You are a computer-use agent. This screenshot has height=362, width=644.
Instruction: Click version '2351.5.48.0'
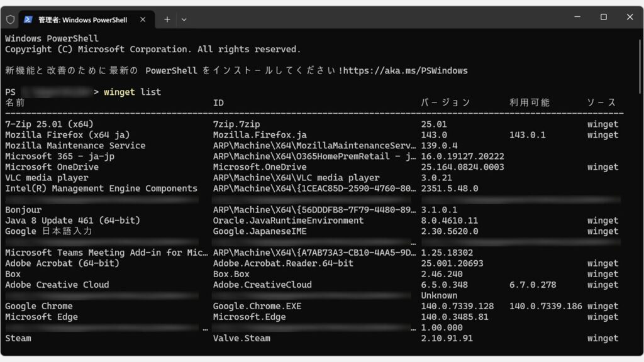[449, 188]
